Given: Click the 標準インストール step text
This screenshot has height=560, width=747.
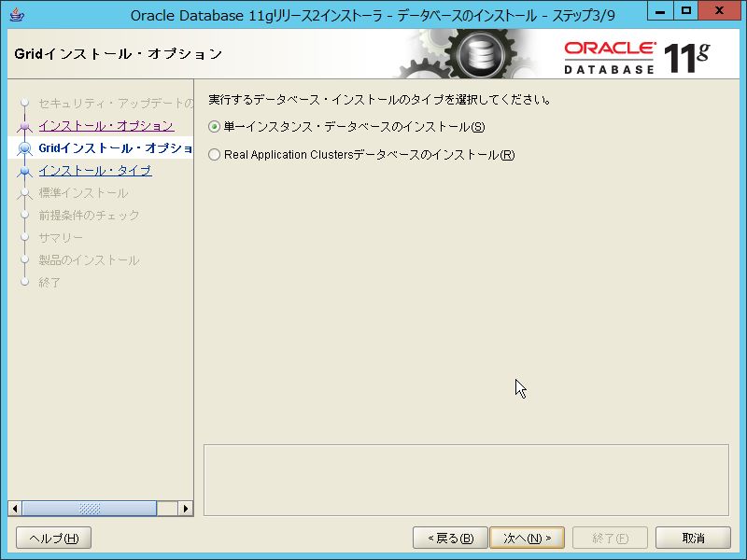Looking at the screenshot, I should (83, 193).
